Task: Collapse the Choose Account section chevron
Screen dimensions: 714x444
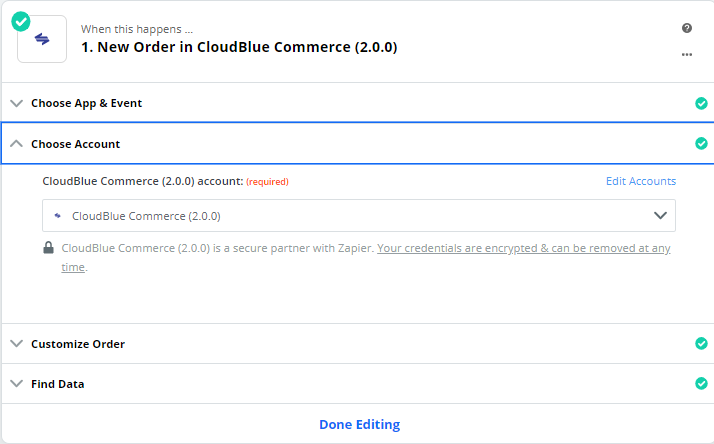Action: [16, 143]
